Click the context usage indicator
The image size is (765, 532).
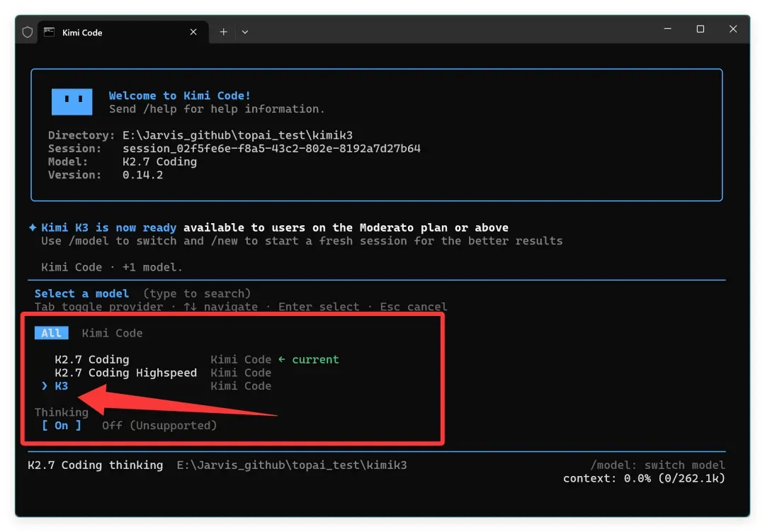click(644, 478)
